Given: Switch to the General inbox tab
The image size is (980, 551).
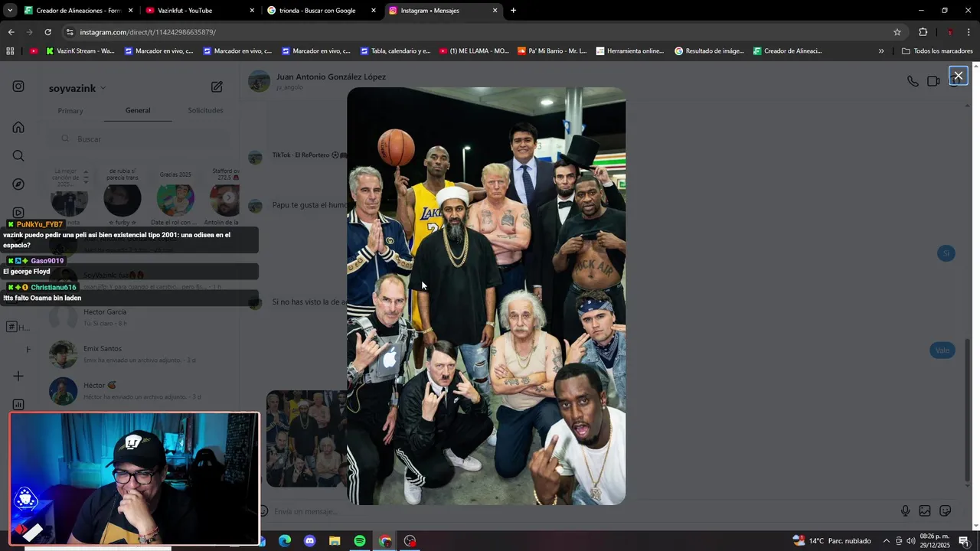Looking at the screenshot, I should [138, 110].
